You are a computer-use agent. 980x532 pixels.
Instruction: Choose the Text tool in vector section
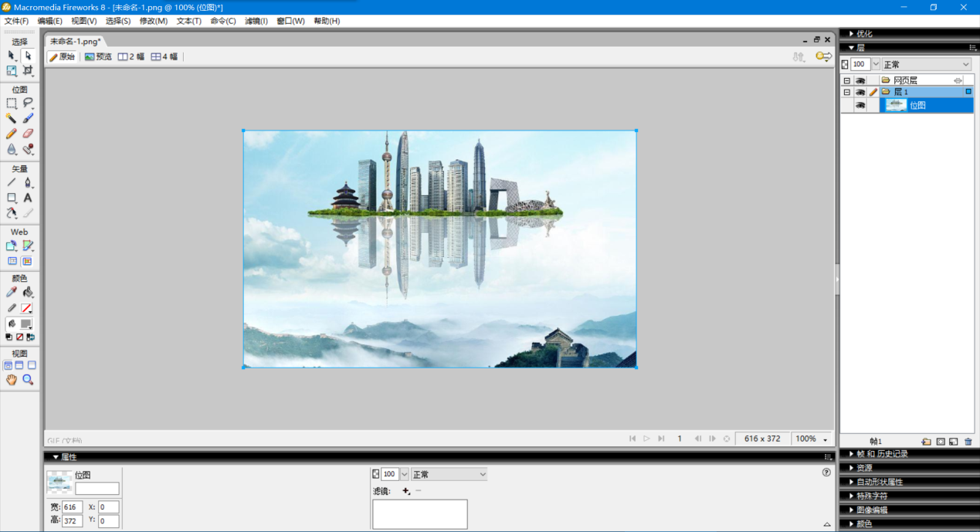[28, 198]
